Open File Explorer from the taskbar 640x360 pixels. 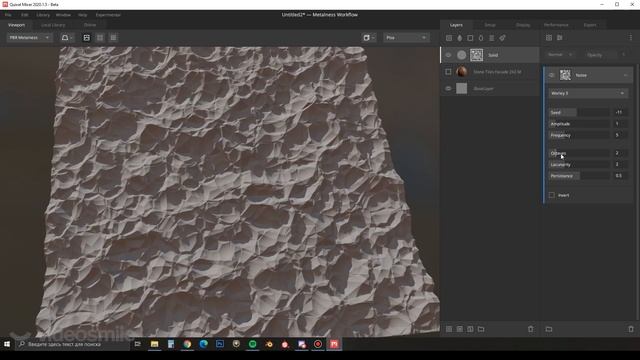pyautogui.click(x=154, y=344)
